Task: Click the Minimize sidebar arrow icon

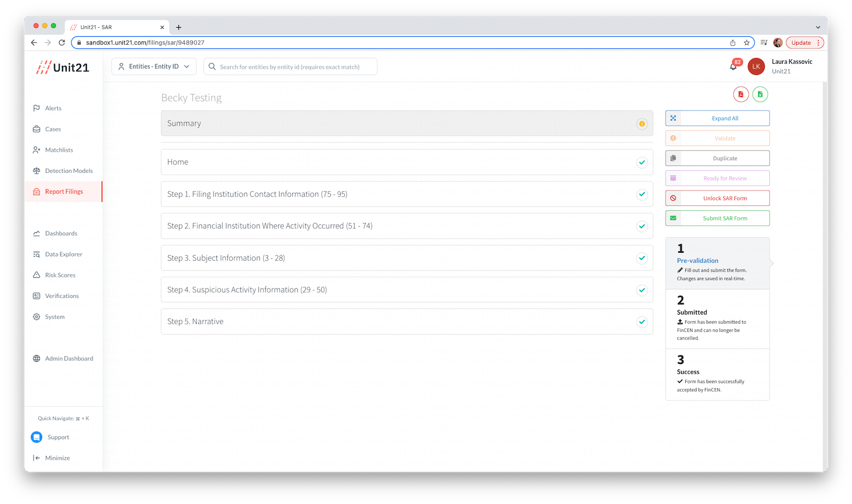Action: [36, 458]
